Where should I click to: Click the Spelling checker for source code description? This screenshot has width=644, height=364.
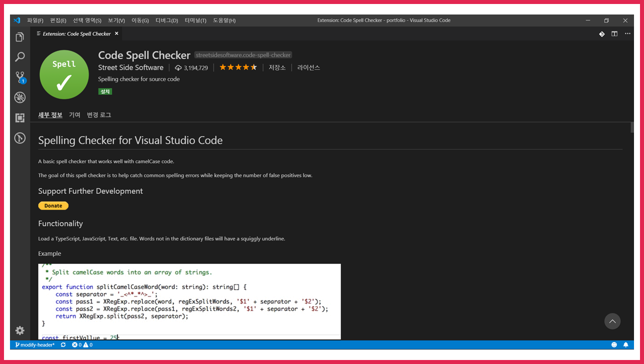139,79
